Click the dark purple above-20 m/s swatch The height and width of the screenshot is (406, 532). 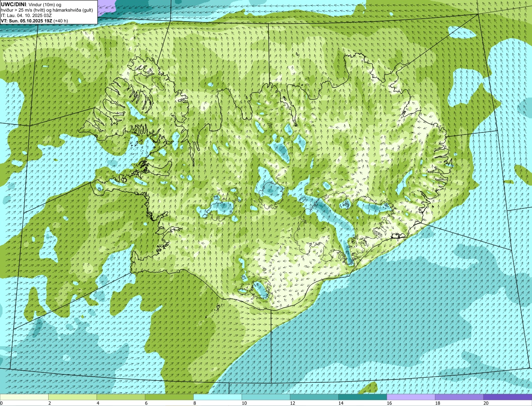pyautogui.click(x=508, y=397)
